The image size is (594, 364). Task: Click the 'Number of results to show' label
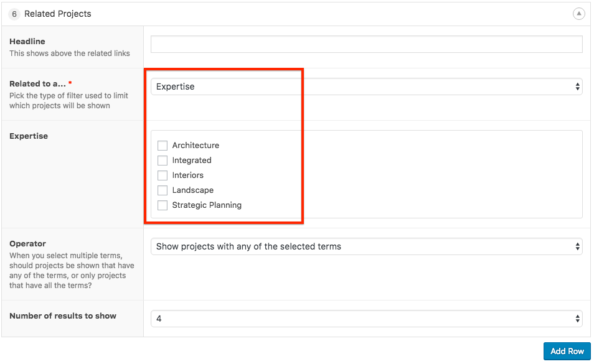point(63,316)
